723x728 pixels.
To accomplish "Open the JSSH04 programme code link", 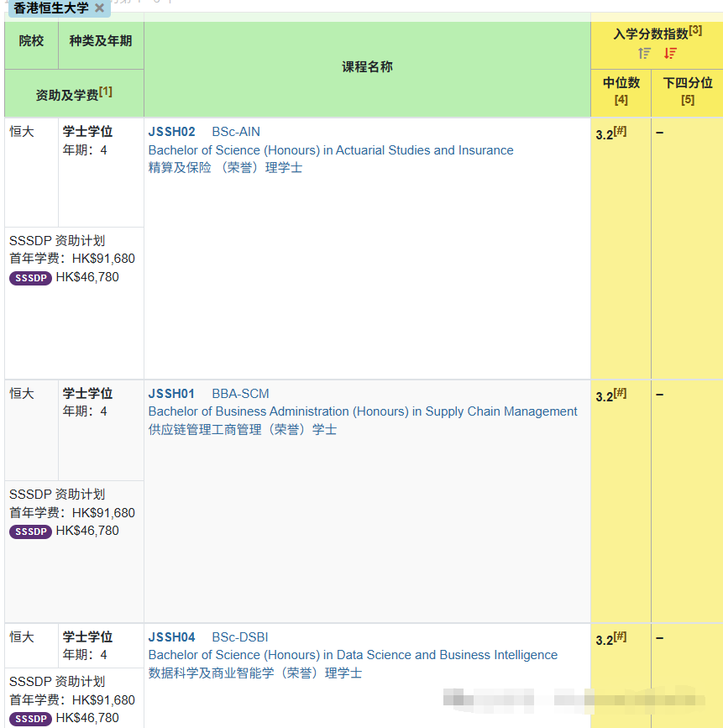I will [172, 637].
